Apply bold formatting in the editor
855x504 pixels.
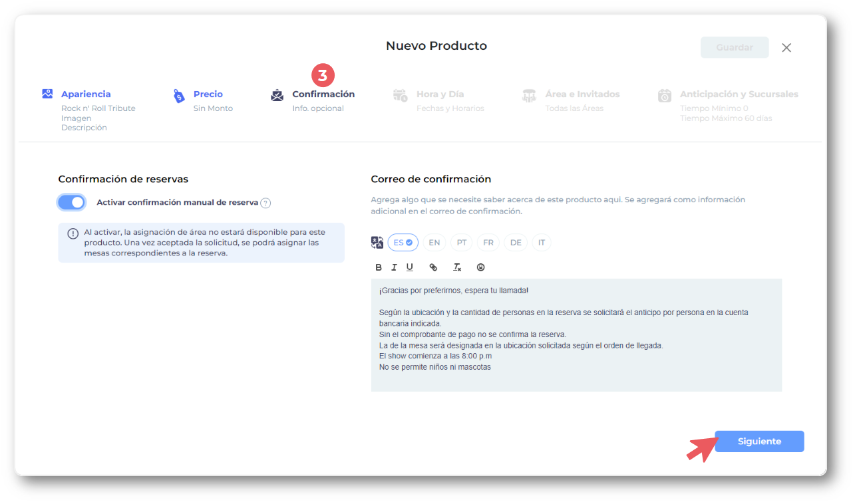(x=379, y=267)
